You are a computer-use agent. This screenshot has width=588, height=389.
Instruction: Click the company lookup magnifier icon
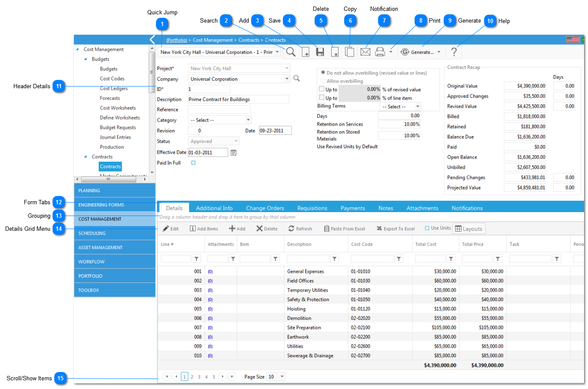tap(296, 79)
